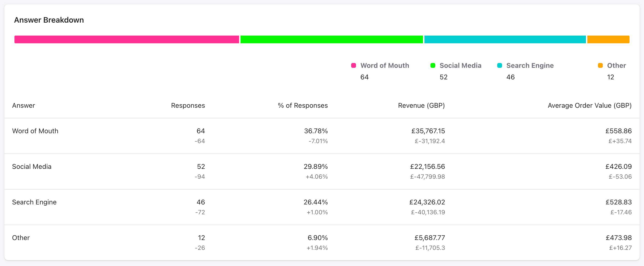The width and height of the screenshot is (644, 266).
Task: Select the Other answer table row
Action: [21, 238]
